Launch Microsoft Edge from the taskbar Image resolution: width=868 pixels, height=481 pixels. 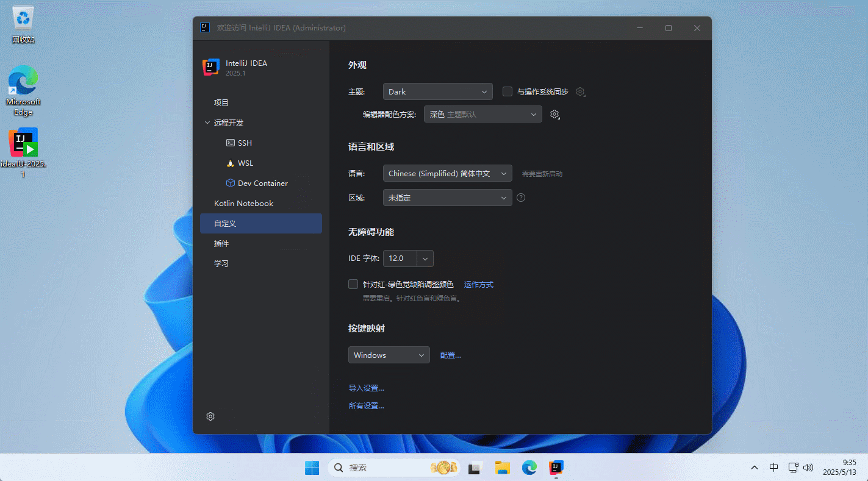529,468
